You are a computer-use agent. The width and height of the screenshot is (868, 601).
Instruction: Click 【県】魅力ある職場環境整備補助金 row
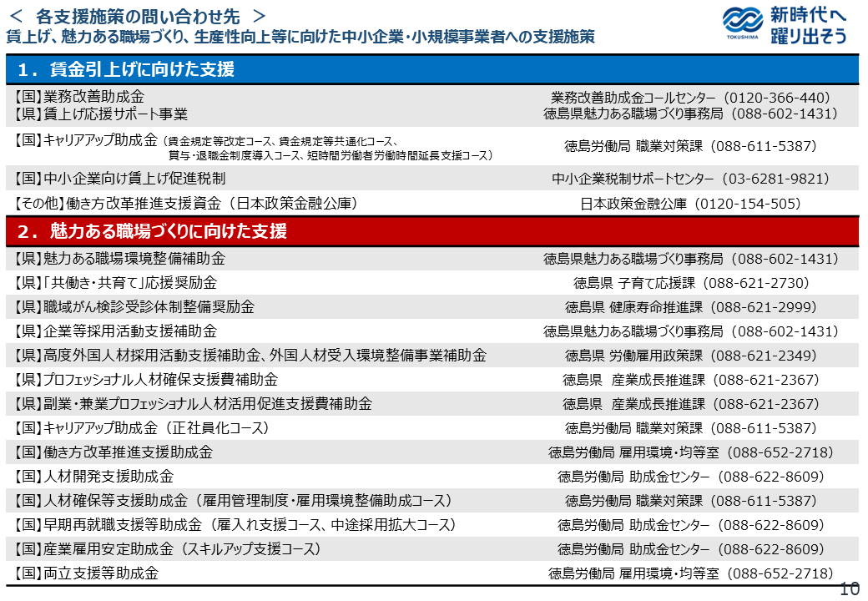coord(432,259)
